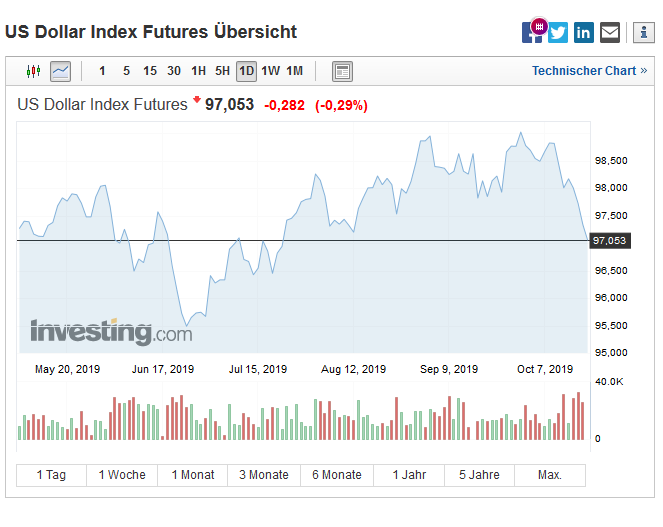Show the Max. time range
The image size is (663, 527).
[549, 475]
